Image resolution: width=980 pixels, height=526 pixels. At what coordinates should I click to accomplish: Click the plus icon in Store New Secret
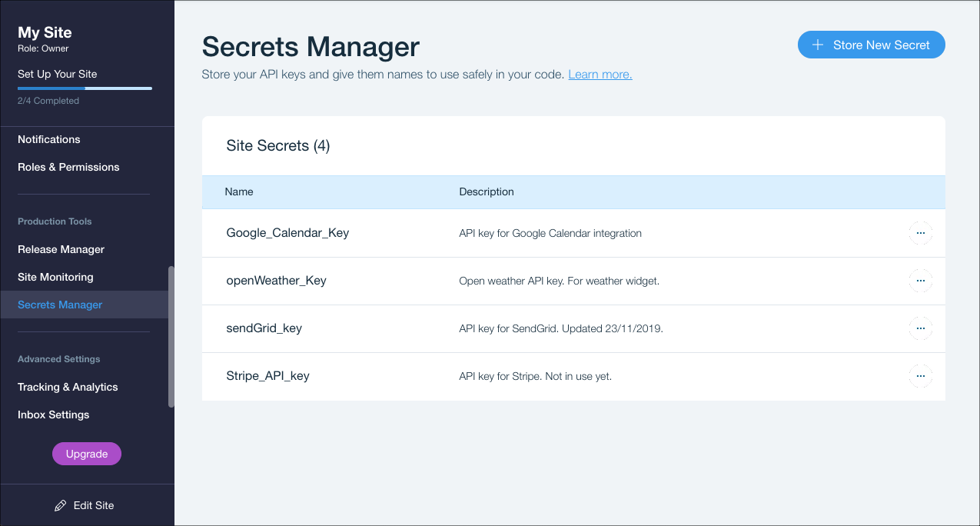pos(818,45)
